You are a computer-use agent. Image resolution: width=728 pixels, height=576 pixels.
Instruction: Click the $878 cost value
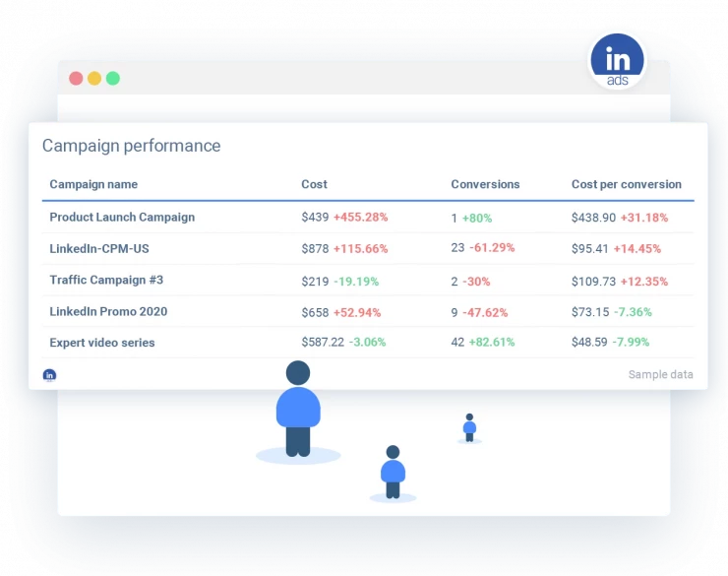coord(315,249)
